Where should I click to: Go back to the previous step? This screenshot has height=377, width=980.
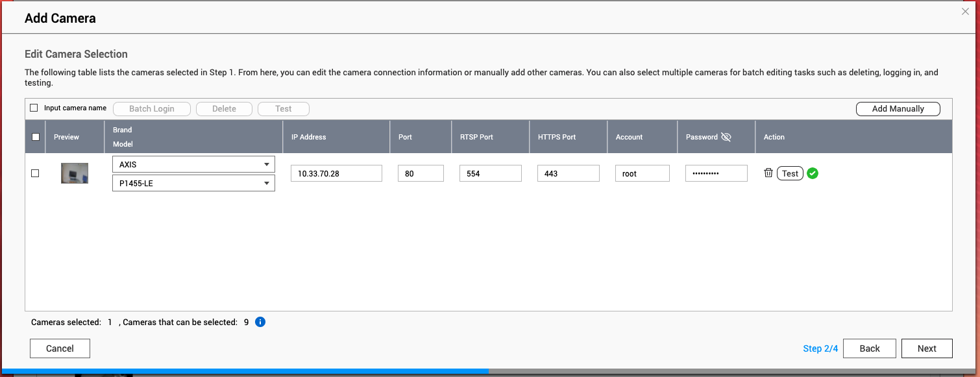[869, 348]
